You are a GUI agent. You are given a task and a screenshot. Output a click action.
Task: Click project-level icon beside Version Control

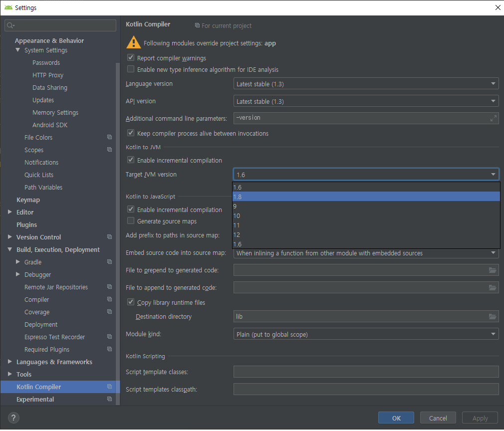click(110, 237)
